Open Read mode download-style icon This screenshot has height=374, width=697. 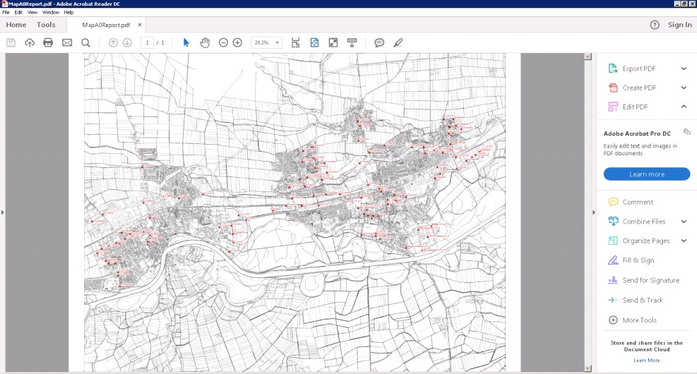click(352, 43)
